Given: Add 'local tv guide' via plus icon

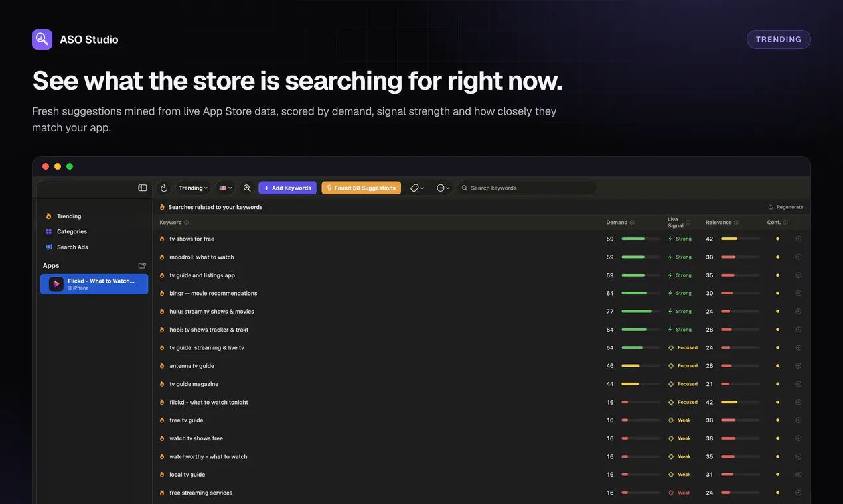Looking at the screenshot, I should coord(799,475).
